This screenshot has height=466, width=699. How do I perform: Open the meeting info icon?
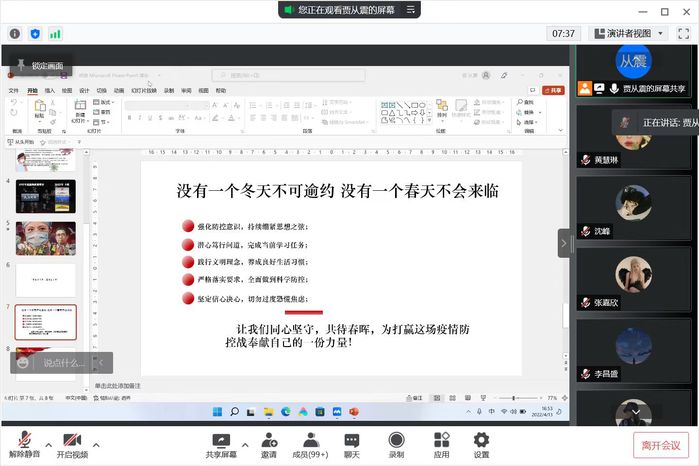coord(15,33)
